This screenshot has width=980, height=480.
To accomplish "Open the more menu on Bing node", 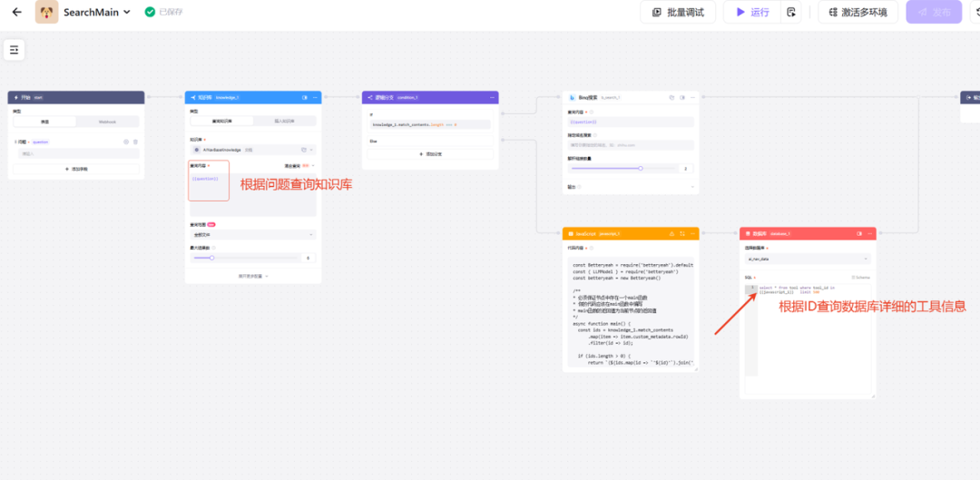I will 692,97.
